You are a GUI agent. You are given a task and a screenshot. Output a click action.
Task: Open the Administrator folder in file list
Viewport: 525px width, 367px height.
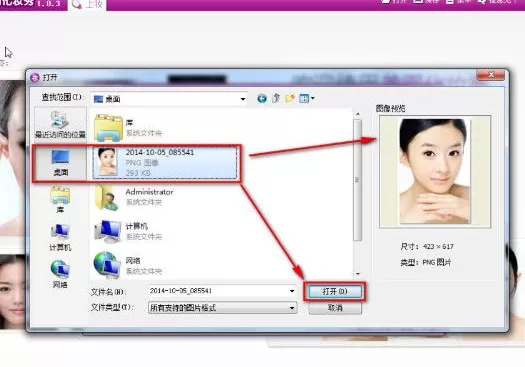pos(134,197)
